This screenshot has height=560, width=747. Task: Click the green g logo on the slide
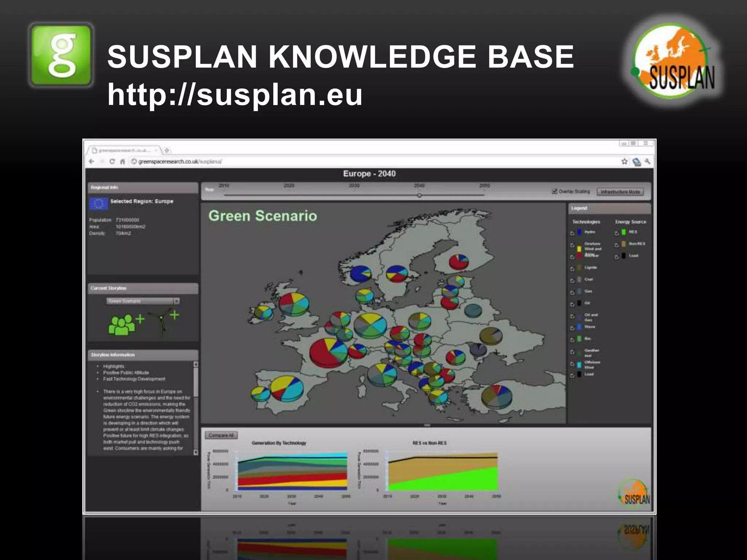coord(61,55)
